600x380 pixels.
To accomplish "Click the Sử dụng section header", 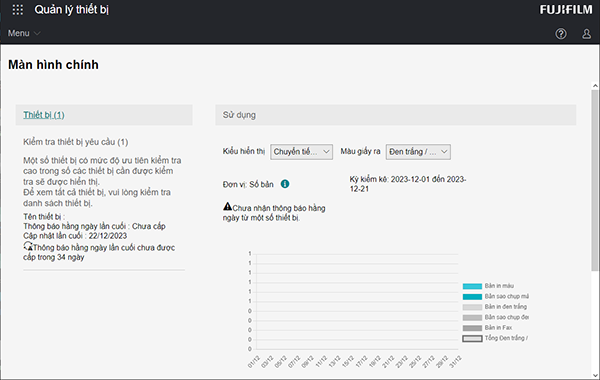I will tap(396, 115).
